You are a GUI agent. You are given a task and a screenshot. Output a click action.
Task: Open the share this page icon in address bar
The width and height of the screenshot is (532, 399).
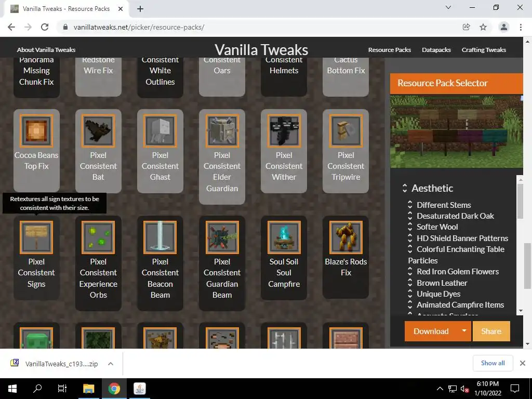click(466, 27)
